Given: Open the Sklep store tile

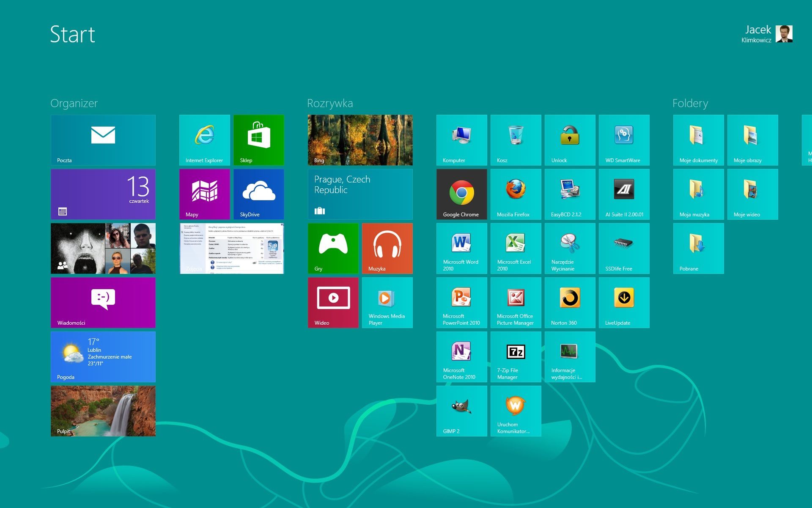Looking at the screenshot, I should (x=259, y=140).
